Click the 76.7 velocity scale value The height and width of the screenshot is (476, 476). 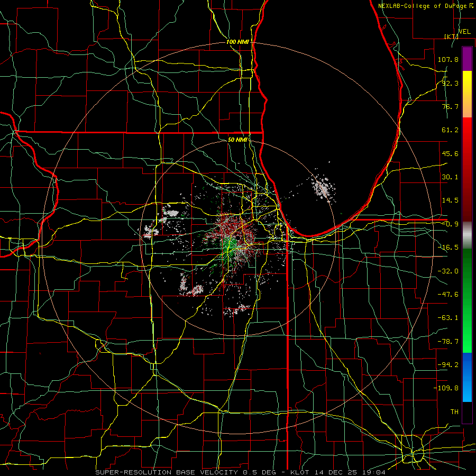450,106
